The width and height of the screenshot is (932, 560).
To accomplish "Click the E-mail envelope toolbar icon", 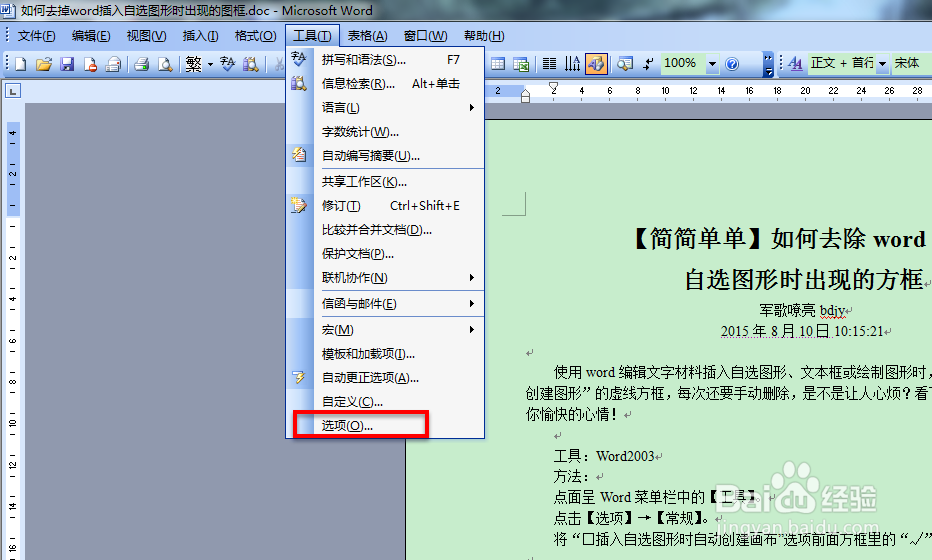I will click(113, 64).
